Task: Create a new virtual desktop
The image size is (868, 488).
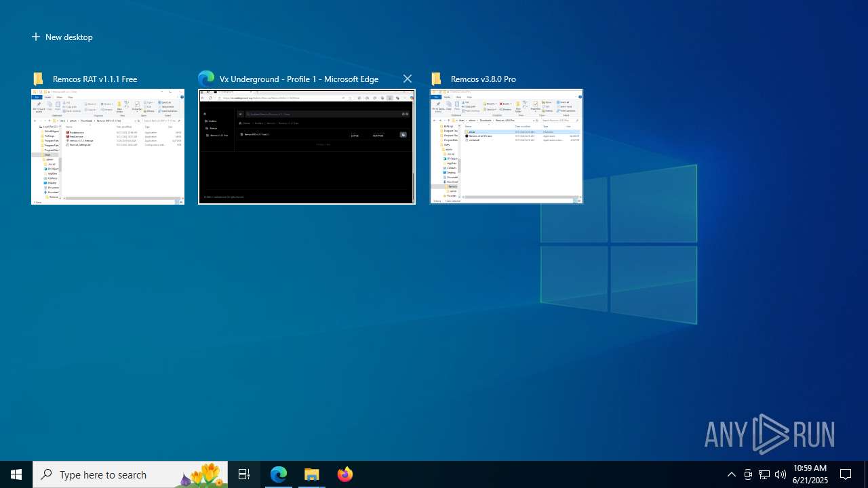Action: [62, 37]
